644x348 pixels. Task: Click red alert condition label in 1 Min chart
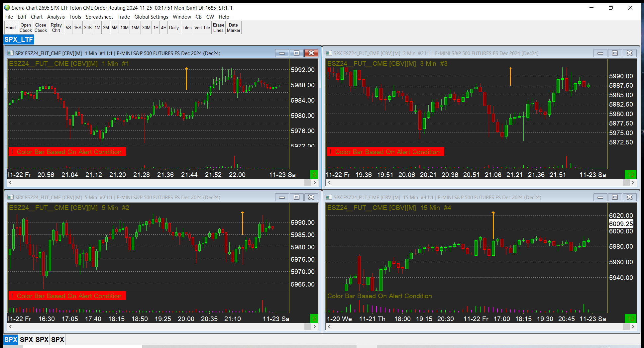(x=67, y=152)
